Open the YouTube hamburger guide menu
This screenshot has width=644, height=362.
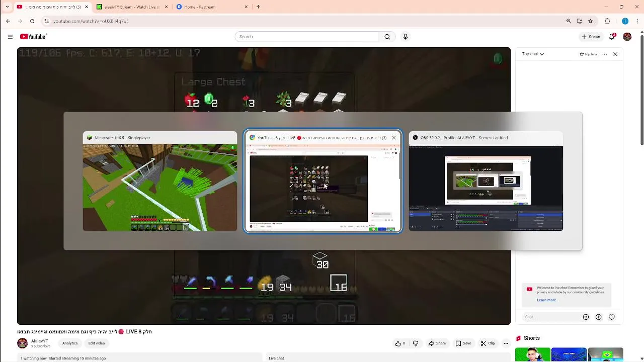(x=10, y=37)
